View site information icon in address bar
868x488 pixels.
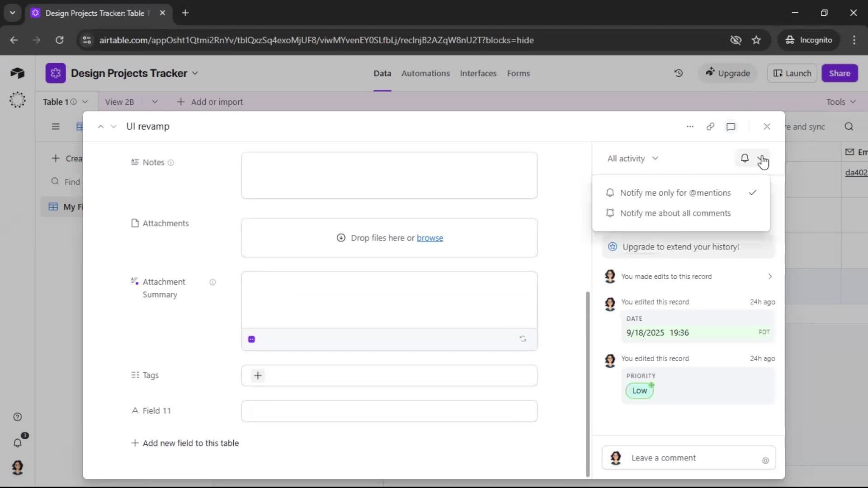click(x=87, y=40)
